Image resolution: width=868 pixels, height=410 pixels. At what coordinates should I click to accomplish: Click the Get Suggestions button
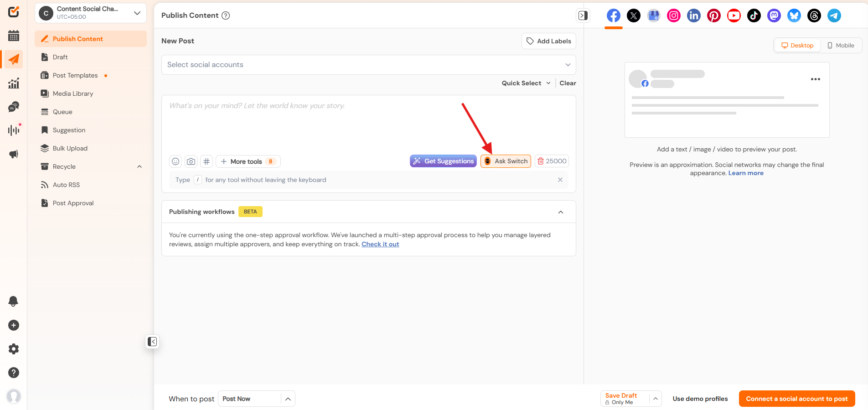click(443, 161)
